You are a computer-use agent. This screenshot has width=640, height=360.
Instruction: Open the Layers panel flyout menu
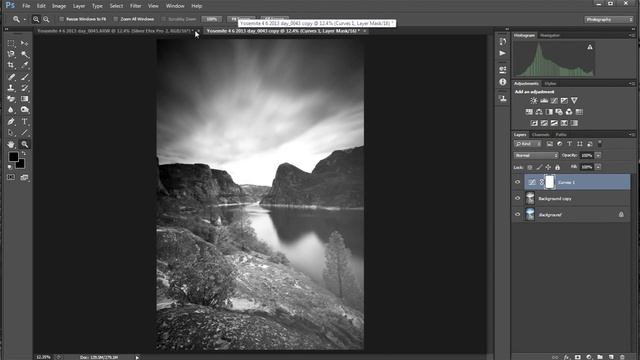click(x=632, y=135)
